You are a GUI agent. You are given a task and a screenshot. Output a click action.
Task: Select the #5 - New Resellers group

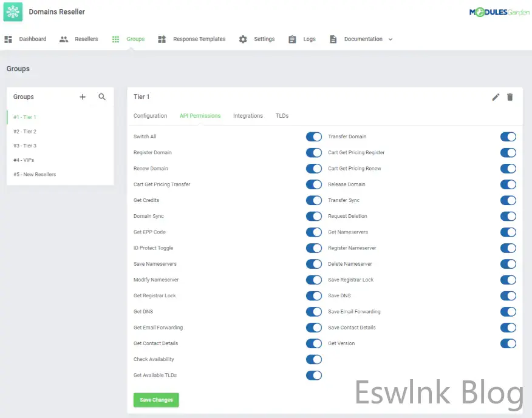point(35,175)
